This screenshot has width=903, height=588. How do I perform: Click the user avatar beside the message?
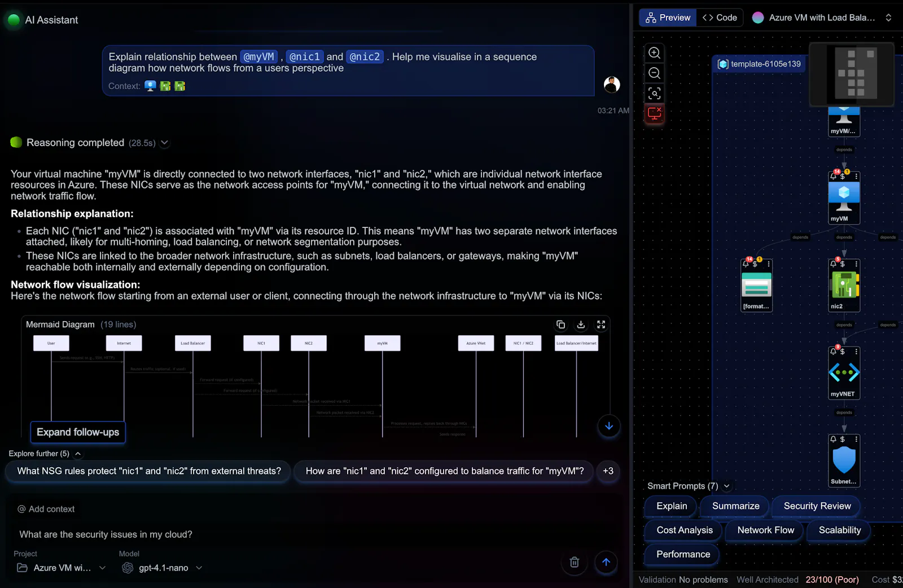pos(612,85)
